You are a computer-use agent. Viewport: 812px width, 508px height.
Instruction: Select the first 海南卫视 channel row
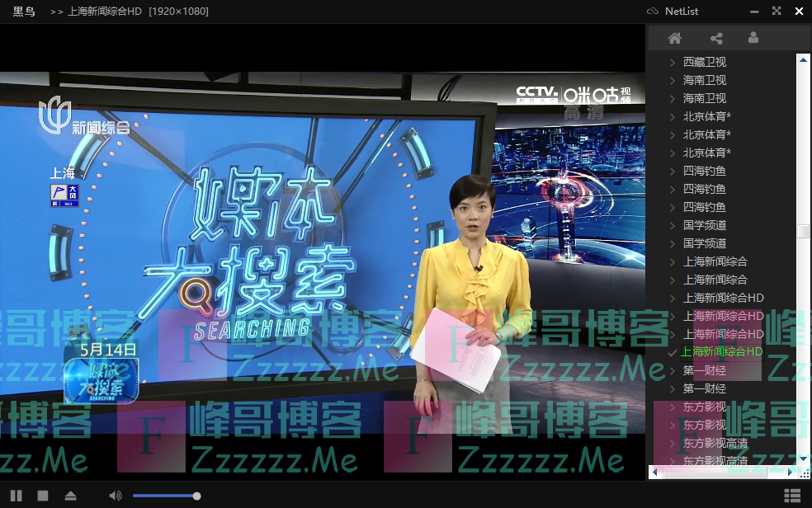pos(704,80)
